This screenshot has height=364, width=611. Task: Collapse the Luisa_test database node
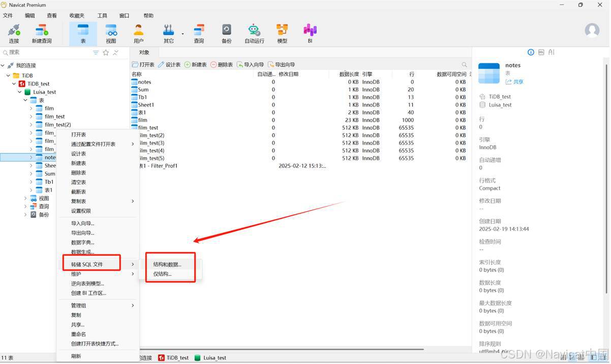pyautogui.click(x=20, y=92)
